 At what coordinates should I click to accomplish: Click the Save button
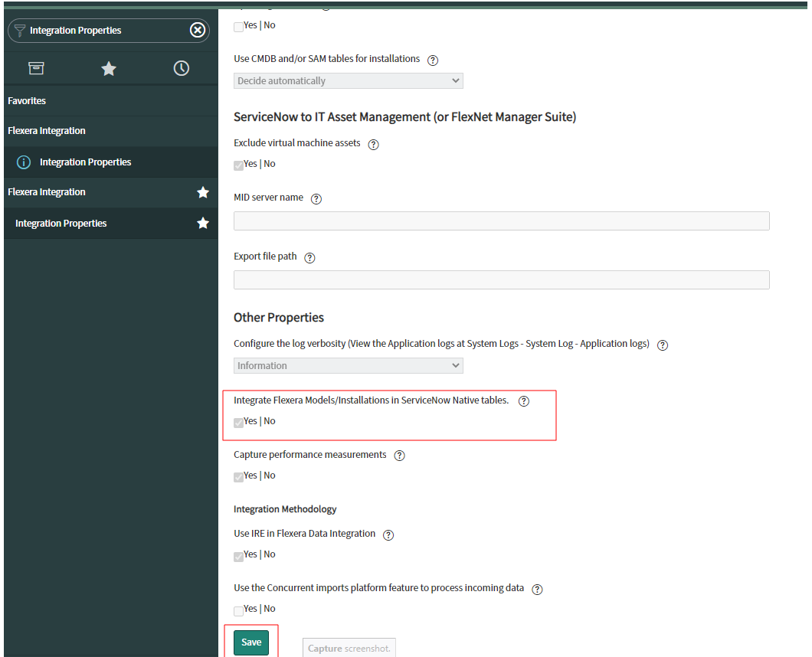(251, 642)
